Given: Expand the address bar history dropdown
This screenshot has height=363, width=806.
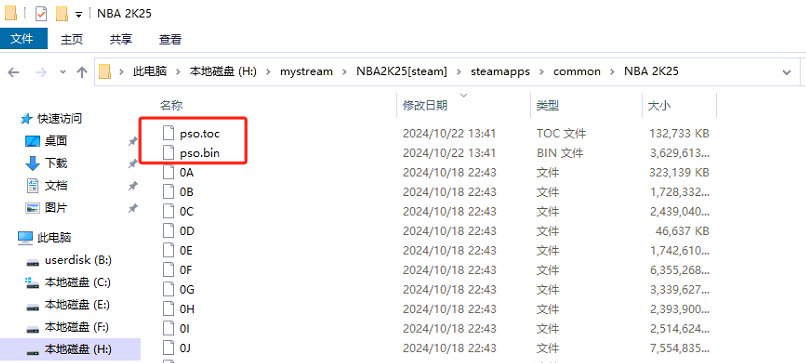Looking at the screenshot, I should [786, 72].
